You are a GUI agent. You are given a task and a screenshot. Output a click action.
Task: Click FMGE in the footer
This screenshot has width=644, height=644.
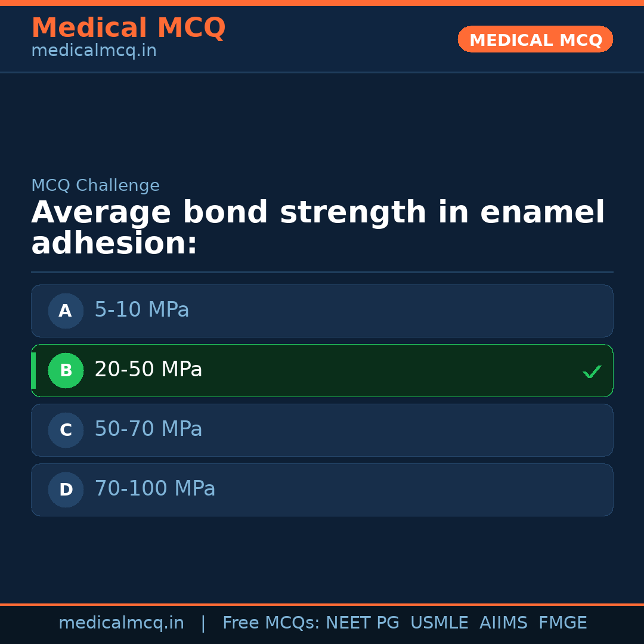click(x=563, y=623)
